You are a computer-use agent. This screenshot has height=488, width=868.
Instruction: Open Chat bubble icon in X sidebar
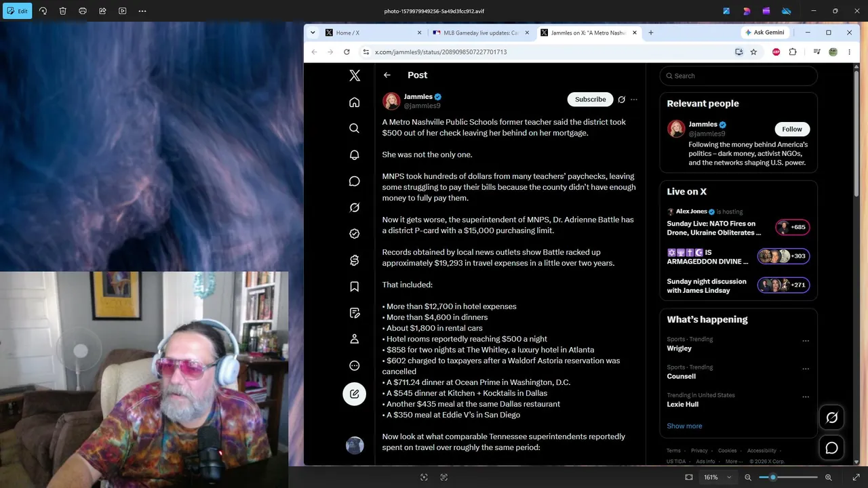point(354,181)
